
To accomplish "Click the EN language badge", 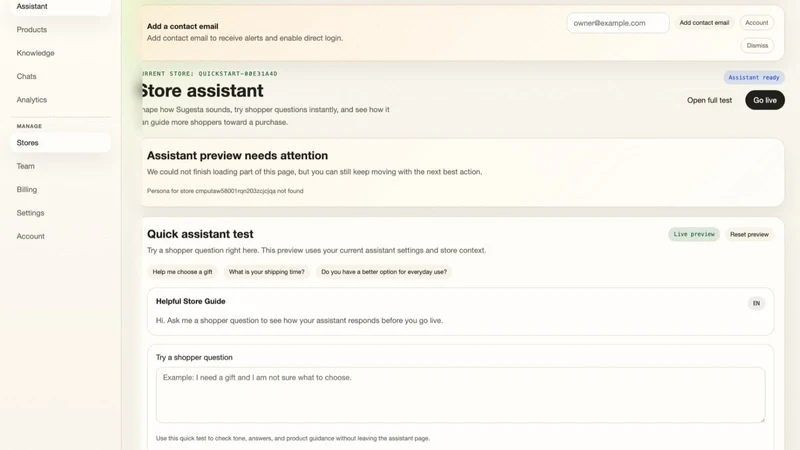I will (x=756, y=304).
